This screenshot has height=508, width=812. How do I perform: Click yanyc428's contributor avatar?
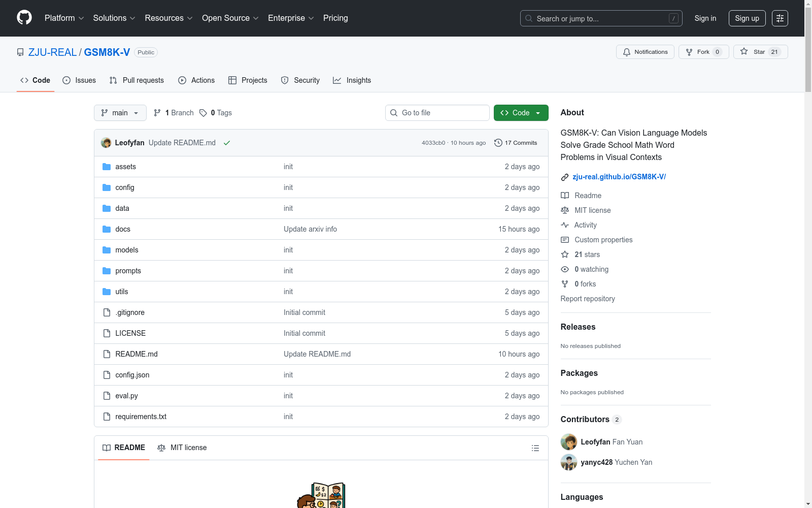pos(569,462)
